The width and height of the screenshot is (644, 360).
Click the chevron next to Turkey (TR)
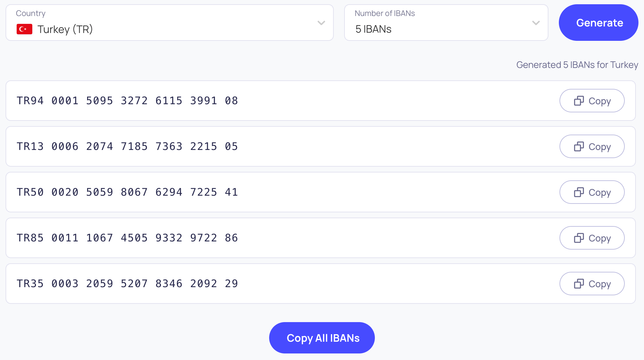321,23
